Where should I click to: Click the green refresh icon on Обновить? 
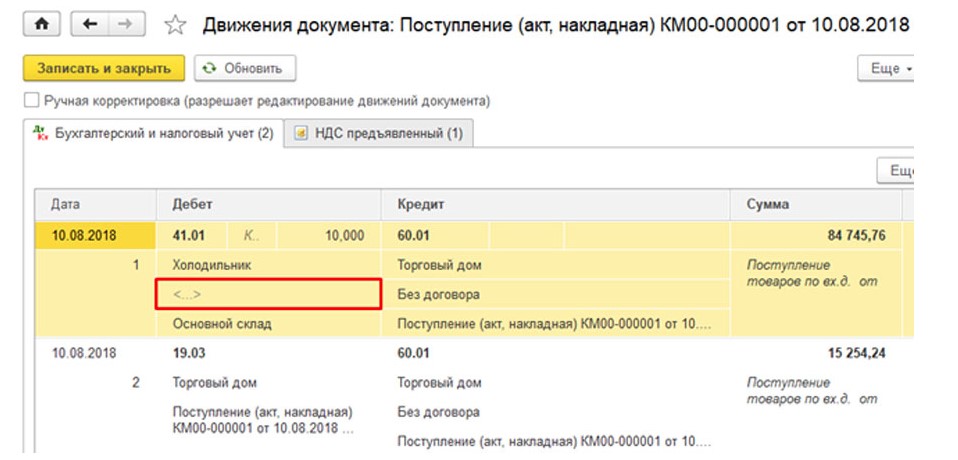point(210,68)
